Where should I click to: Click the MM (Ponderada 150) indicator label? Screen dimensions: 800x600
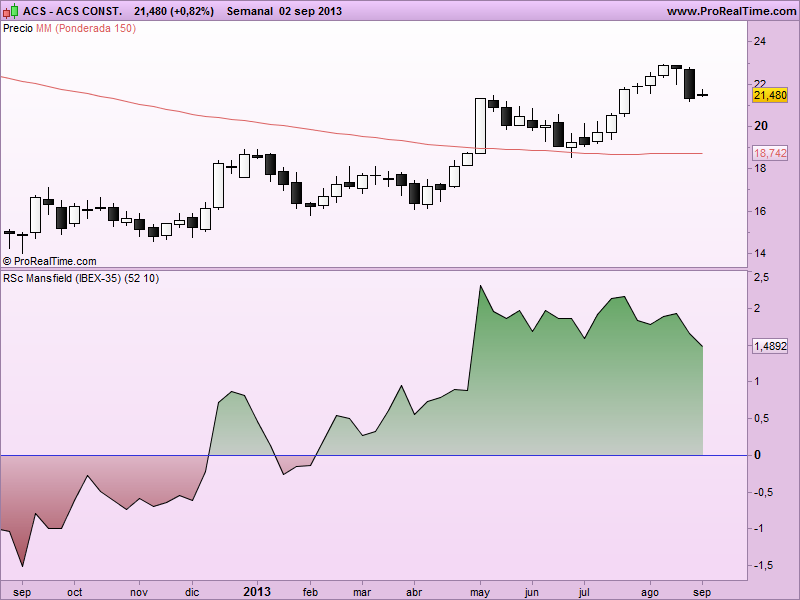pyautogui.click(x=86, y=28)
